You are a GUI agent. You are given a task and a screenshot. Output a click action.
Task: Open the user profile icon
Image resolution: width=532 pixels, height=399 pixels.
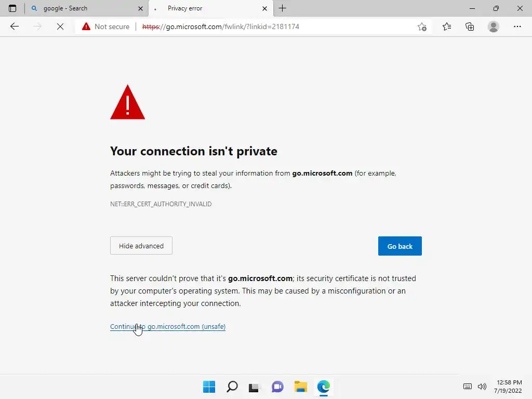(494, 26)
